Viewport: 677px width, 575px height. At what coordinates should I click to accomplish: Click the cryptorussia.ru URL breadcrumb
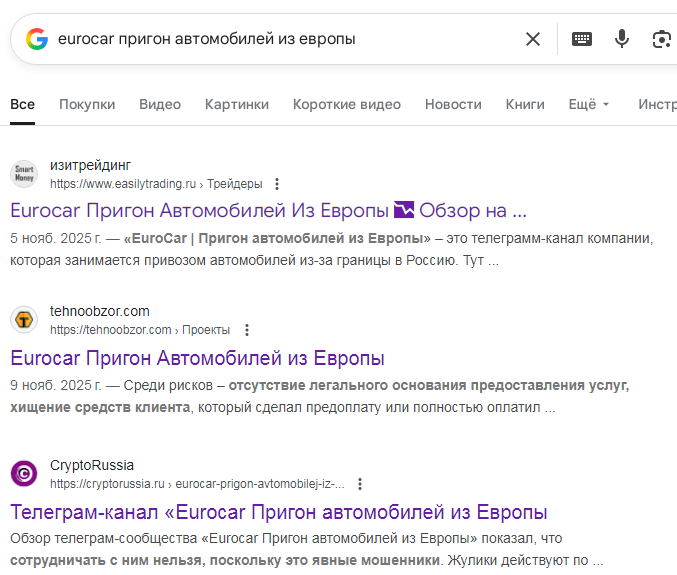click(x=197, y=484)
